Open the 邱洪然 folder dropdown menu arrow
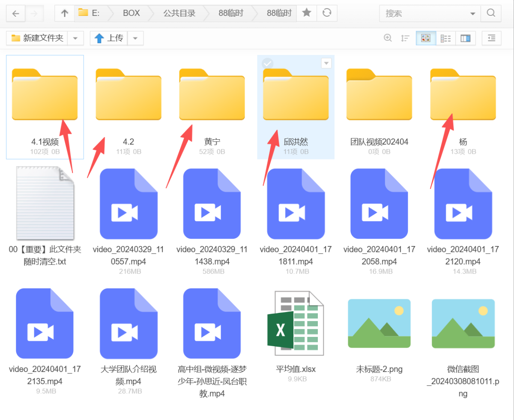Viewport: 514px width, 420px height. 326,63
